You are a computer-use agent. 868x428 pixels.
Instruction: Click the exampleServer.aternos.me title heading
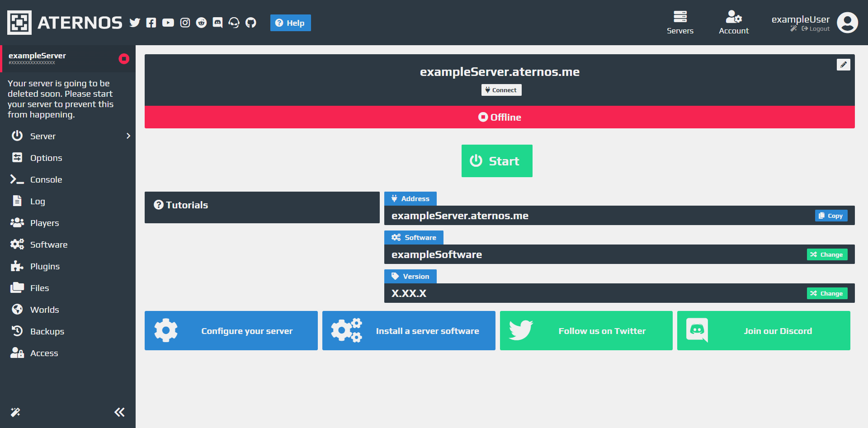pyautogui.click(x=500, y=72)
